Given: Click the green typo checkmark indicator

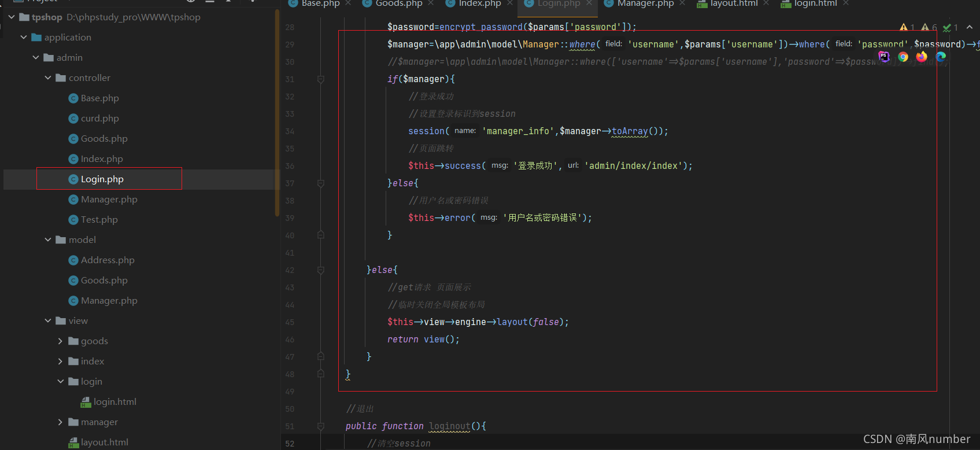Looking at the screenshot, I should [x=951, y=27].
